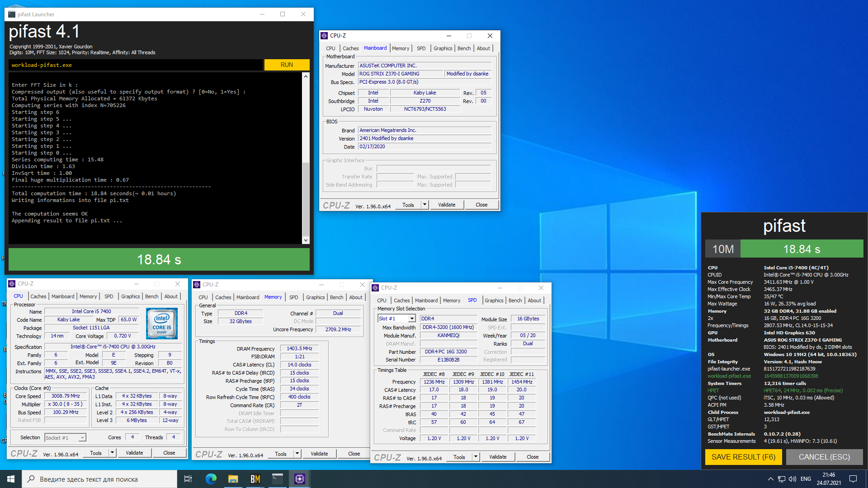Open Graphics tab in SPD CPU-Z window
Screen dimensions: 868x488
pyautogui.click(x=494, y=300)
